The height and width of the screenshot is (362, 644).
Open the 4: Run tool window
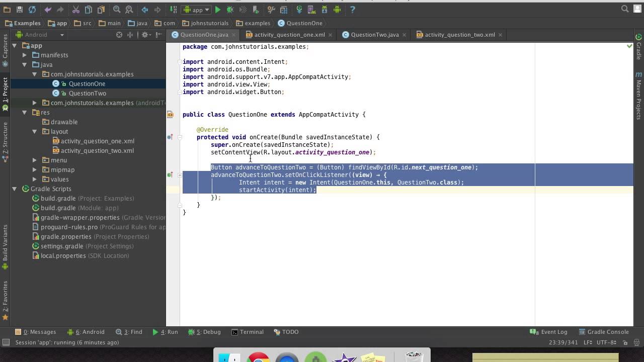(165, 332)
